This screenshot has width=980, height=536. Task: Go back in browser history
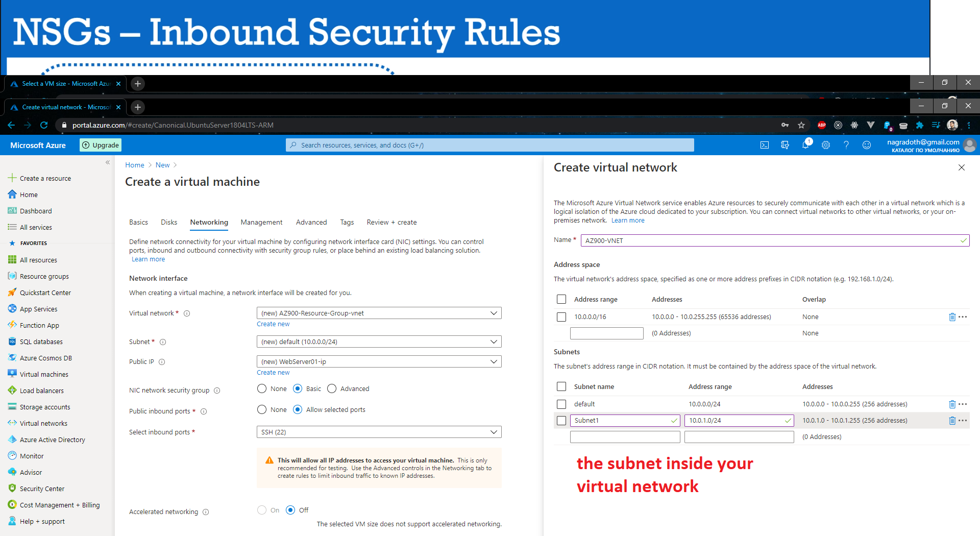pyautogui.click(x=11, y=125)
